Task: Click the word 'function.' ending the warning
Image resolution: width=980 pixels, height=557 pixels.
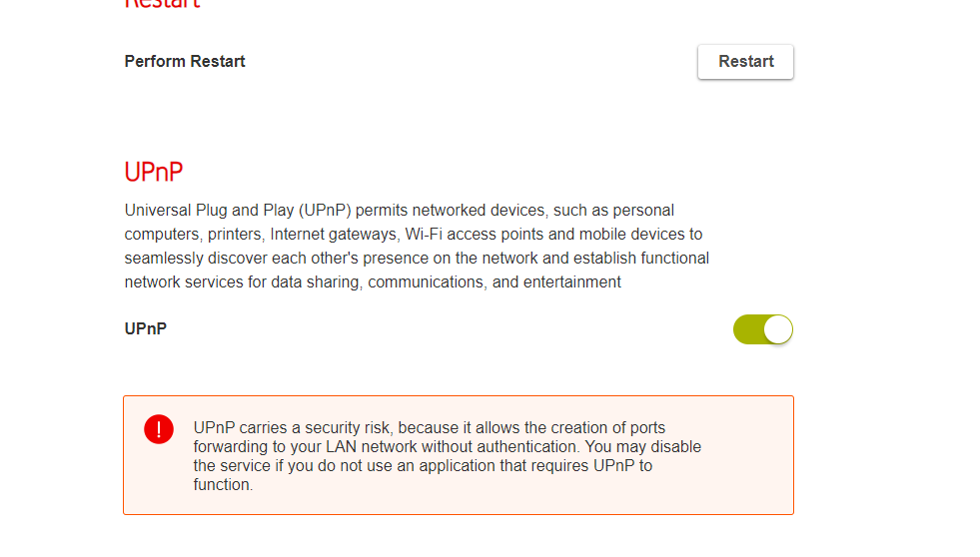Action: click(x=223, y=485)
